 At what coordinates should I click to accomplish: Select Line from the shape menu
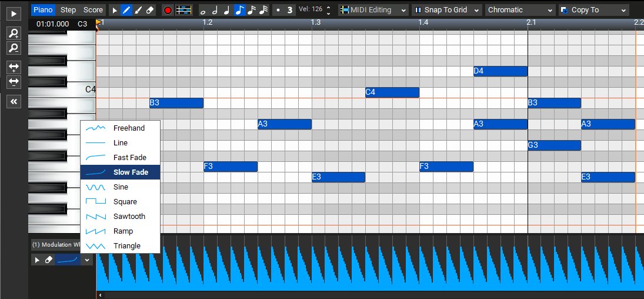pos(120,142)
